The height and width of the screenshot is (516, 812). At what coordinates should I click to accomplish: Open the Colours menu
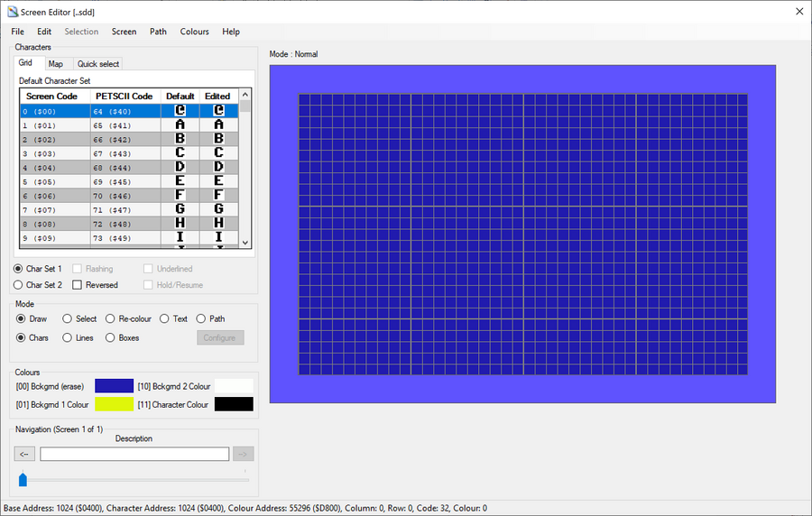point(194,32)
